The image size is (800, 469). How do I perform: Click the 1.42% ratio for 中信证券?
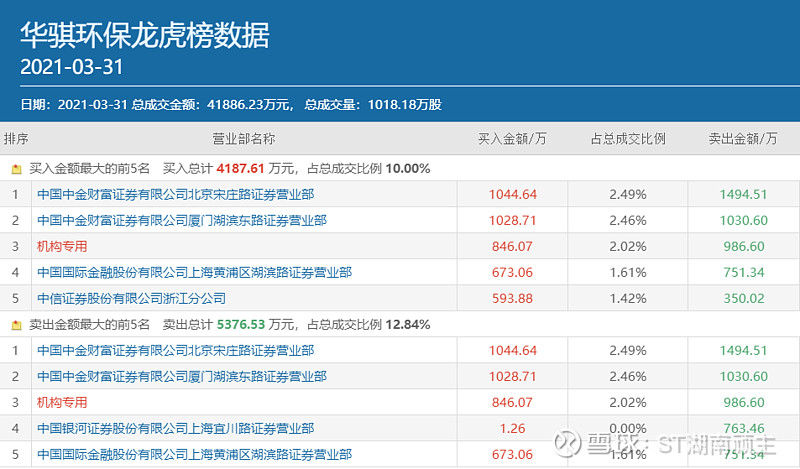pyautogui.click(x=628, y=299)
